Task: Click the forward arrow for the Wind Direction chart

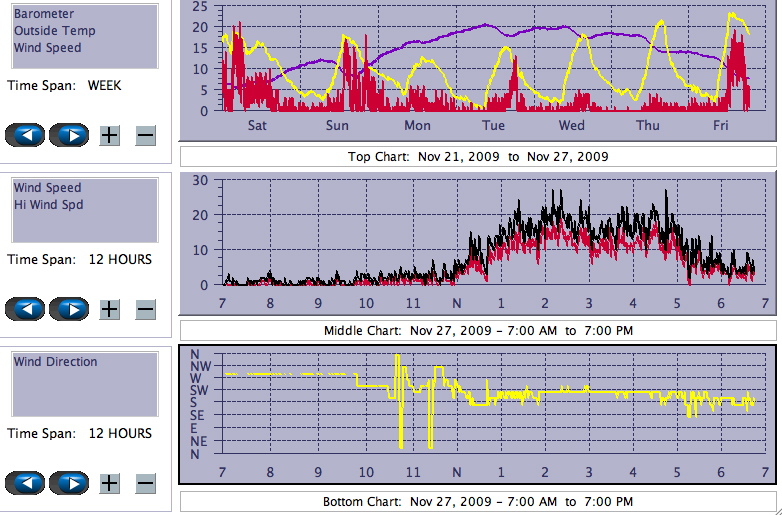Action: point(69,483)
